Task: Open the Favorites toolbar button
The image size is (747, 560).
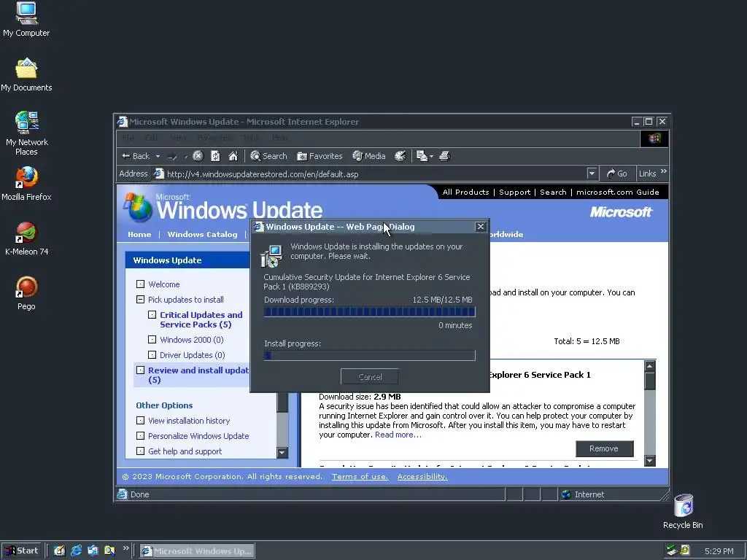Action: tap(320, 156)
